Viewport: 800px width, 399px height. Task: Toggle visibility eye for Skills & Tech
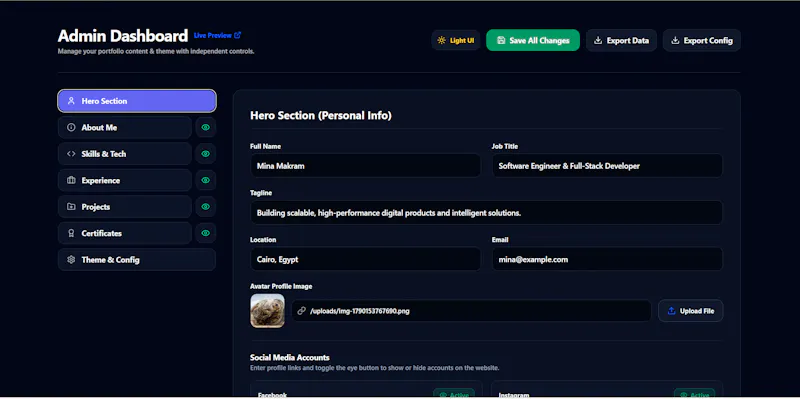[206, 154]
